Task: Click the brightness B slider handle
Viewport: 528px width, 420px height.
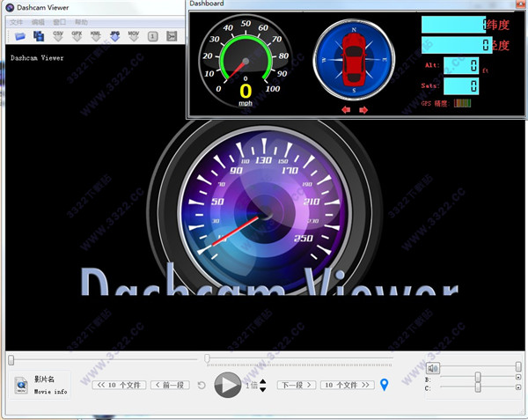Action: click(478, 377)
